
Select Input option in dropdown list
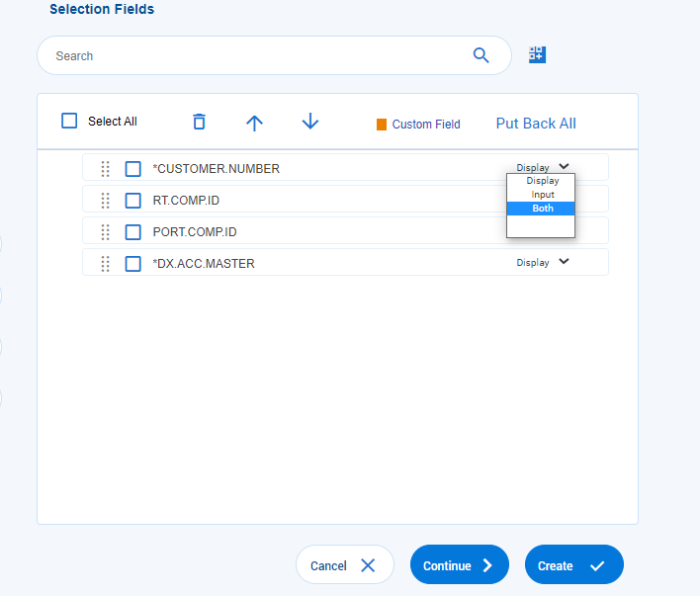[x=542, y=195]
